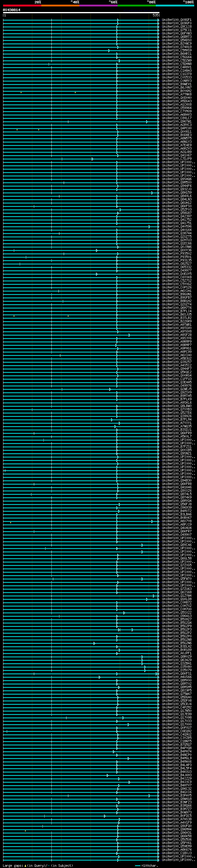Click the cyan ~100% identity legend segment
This screenshot has width=197, height=868.
click(175, 6)
